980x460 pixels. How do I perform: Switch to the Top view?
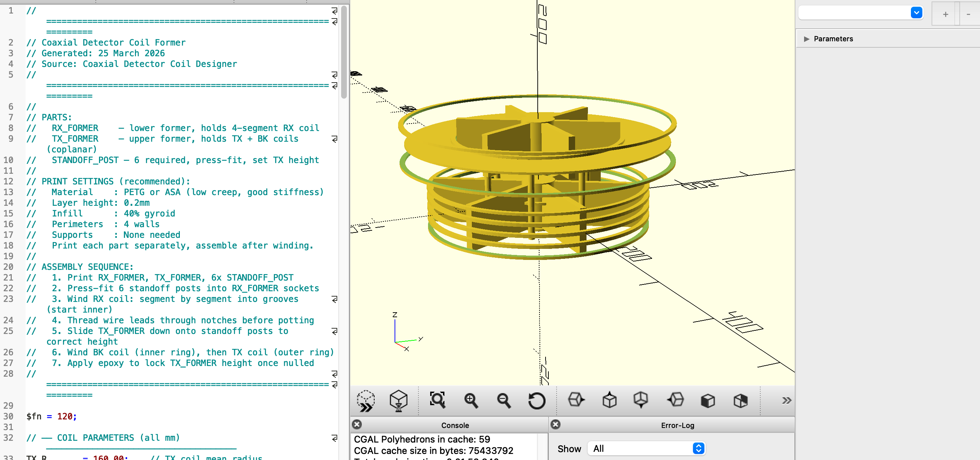(609, 400)
